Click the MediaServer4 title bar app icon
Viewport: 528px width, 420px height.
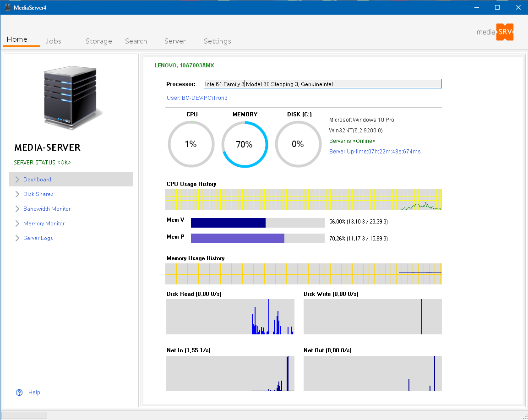[7, 7]
